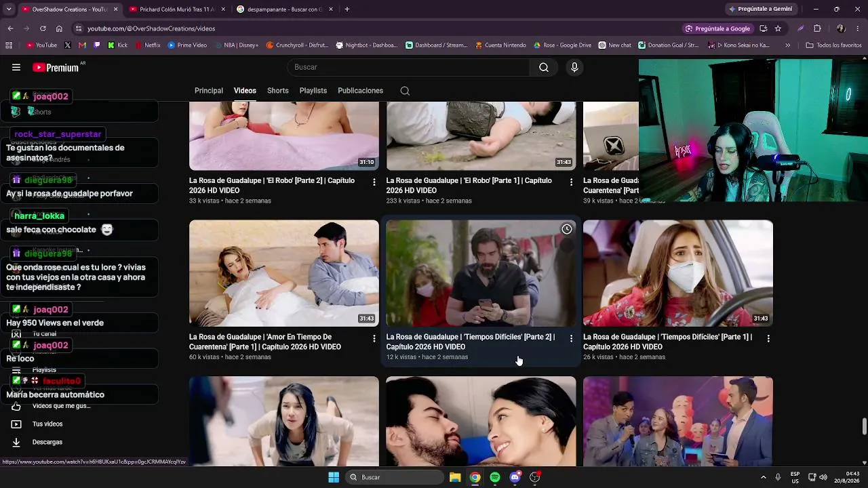This screenshot has width=868, height=488.
Task: Switch to the Shorts channel tab
Action: pyautogui.click(x=278, y=91)
